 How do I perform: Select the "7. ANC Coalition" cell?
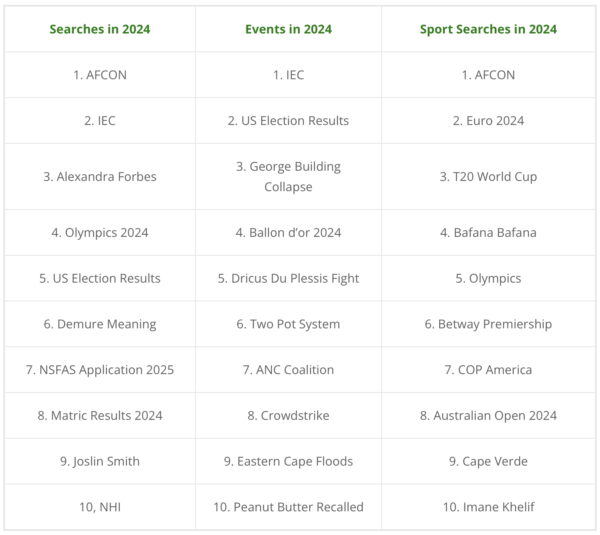click(x=288, y=370)
